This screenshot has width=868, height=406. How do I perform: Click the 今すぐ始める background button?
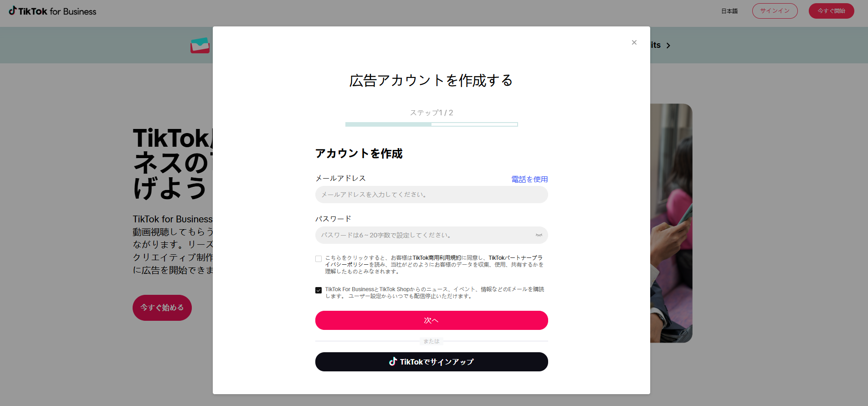pos(162,308)
